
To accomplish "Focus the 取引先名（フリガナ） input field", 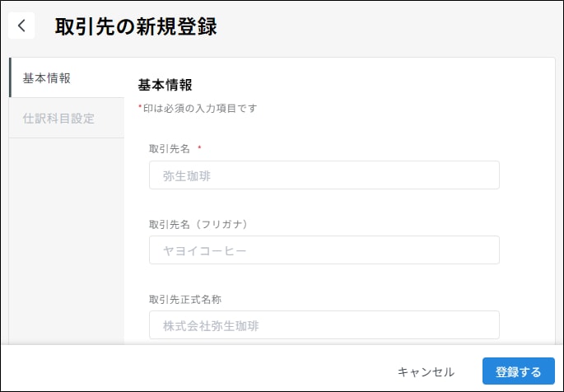I will (324, 250).
